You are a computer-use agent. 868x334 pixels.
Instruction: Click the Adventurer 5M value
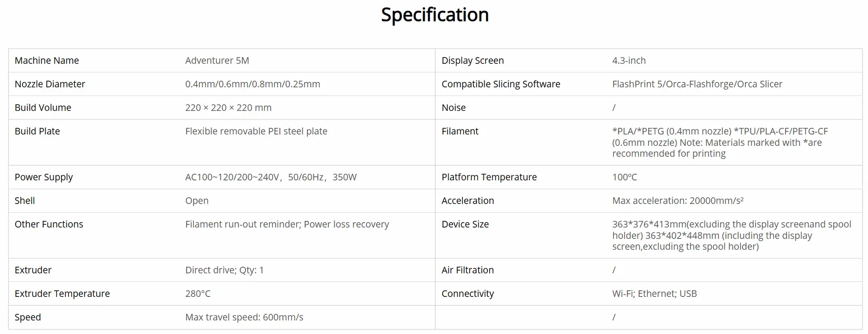tap(217, 61)
